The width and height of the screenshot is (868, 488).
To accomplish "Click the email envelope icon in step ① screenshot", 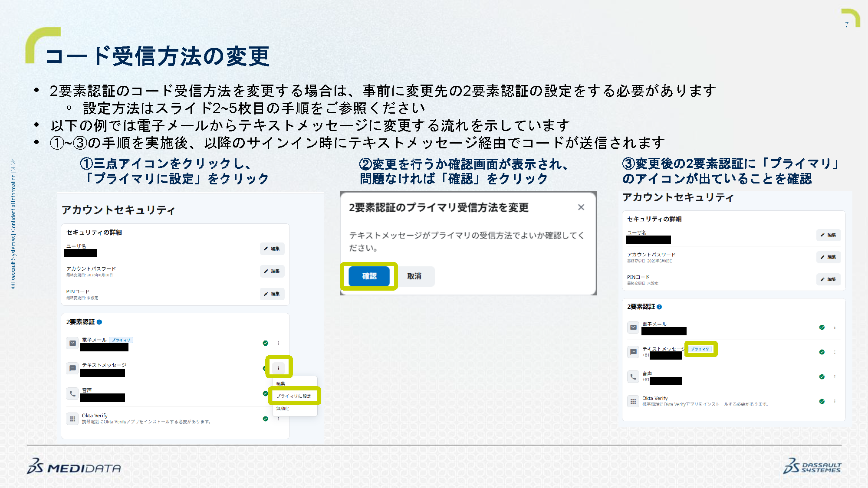I will click(72, 343).
